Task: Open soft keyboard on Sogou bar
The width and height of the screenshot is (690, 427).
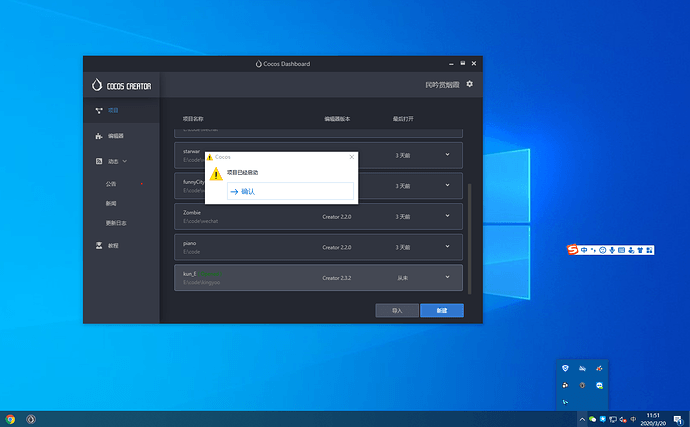Action: (x=621, y=250)
